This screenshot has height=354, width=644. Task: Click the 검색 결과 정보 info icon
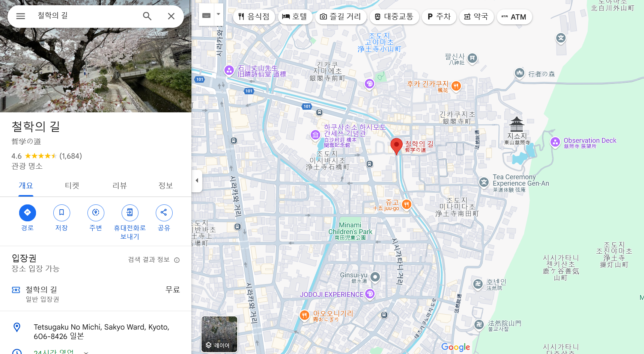coord(177,260)
